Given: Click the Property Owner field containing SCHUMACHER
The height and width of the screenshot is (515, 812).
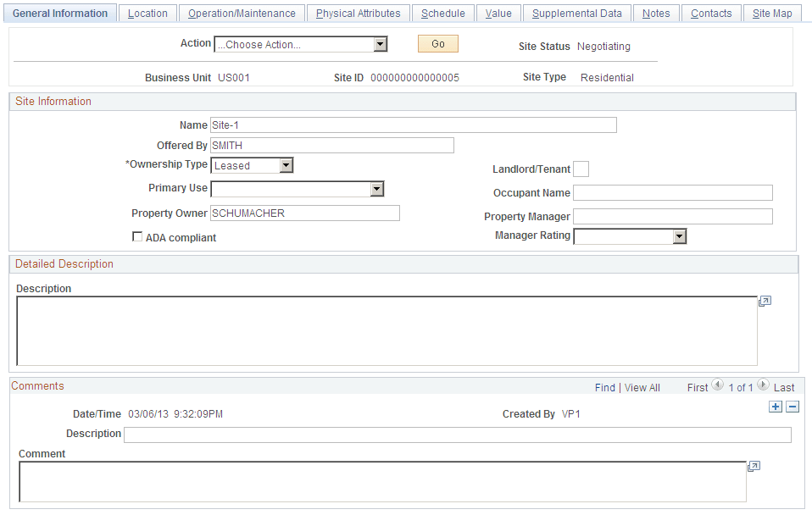Looking at the screenshot, I should pyautogui.click(x=305, y=213).
